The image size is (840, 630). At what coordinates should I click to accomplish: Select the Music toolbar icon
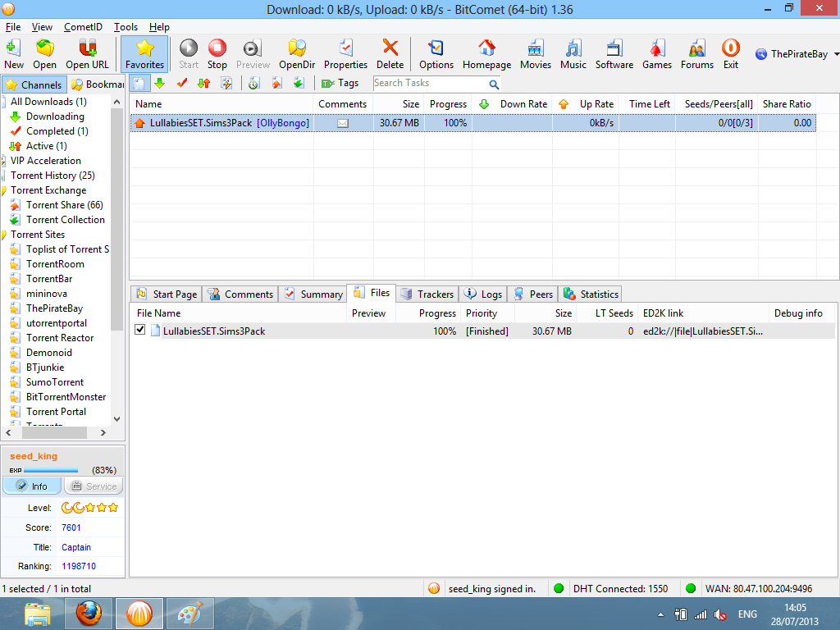pos(573,53)
